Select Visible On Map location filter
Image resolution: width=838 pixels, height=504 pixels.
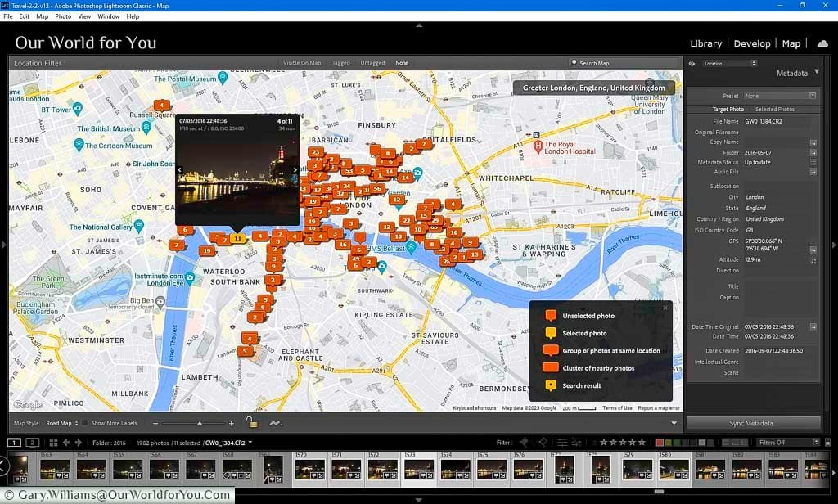pos(302,62)
